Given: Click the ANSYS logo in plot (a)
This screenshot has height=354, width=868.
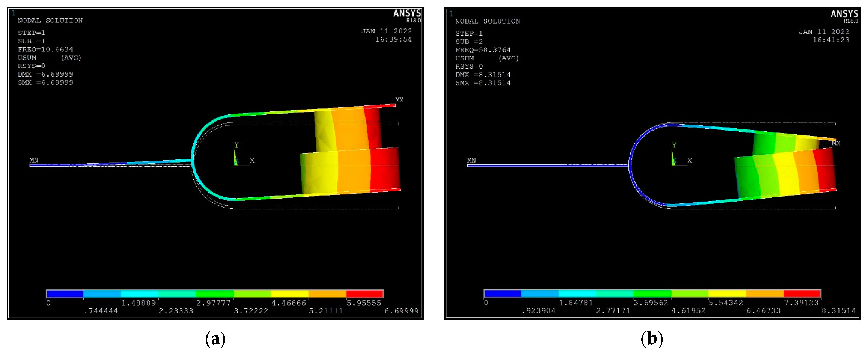Looking at the screenshot, I should pos(407,13).
